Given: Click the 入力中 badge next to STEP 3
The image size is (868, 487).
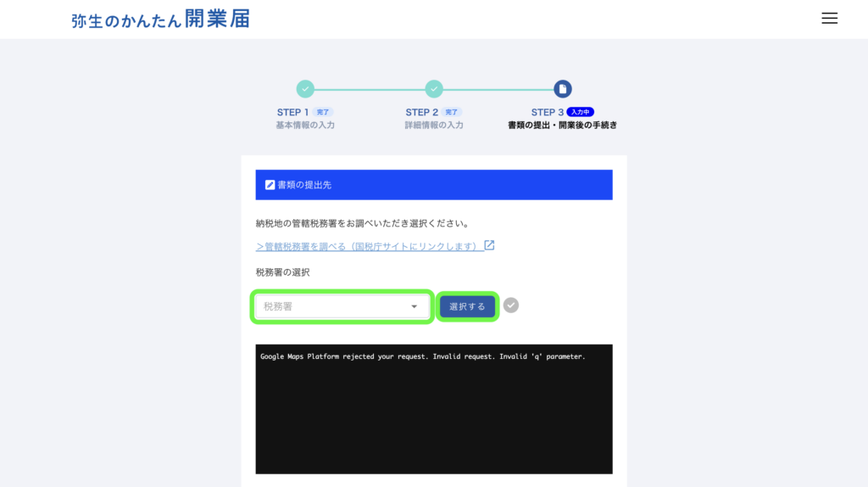Looking at the screenshot, I should pyautogui.click(x=580, y=112).
